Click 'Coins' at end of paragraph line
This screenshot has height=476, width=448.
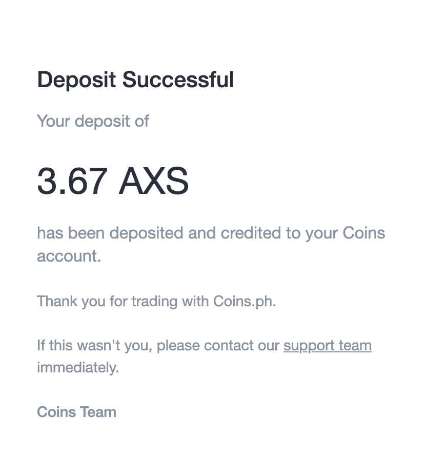[x=363, y=233]
